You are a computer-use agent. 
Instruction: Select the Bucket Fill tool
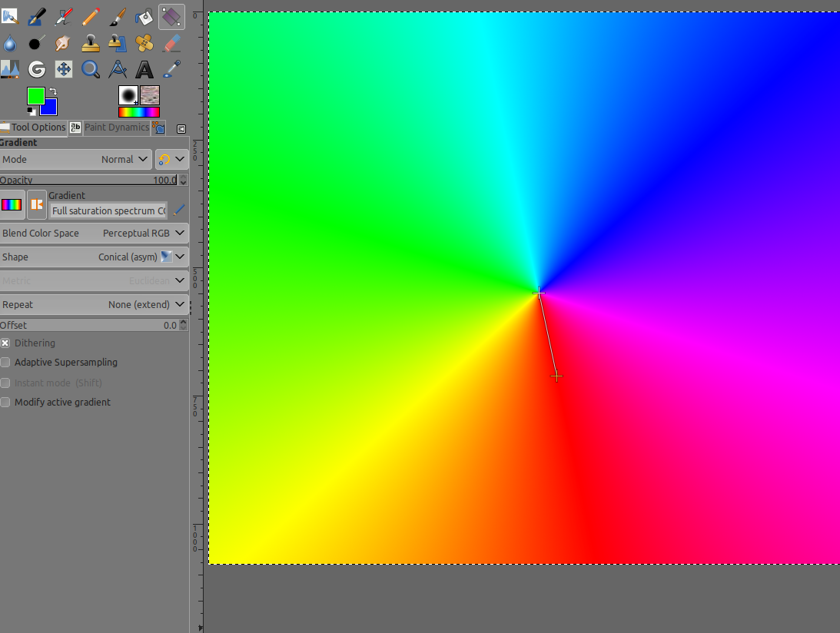(144, 16)
